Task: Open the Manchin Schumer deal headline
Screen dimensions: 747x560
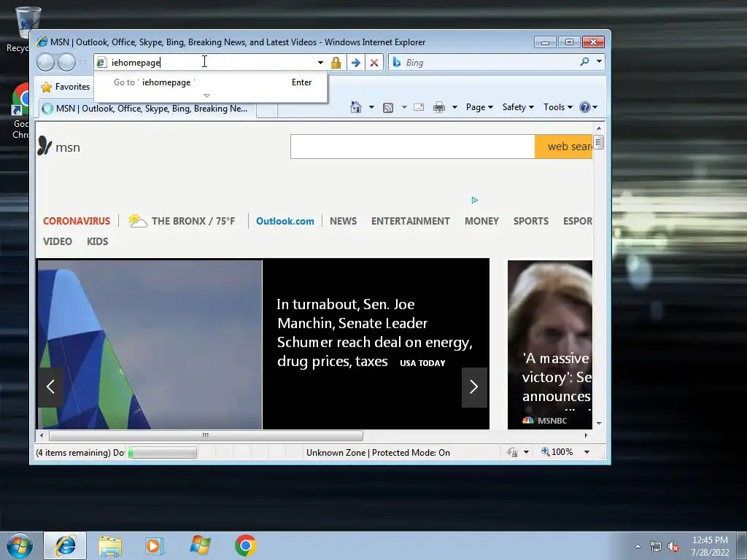Action: (x=374, y=332)
